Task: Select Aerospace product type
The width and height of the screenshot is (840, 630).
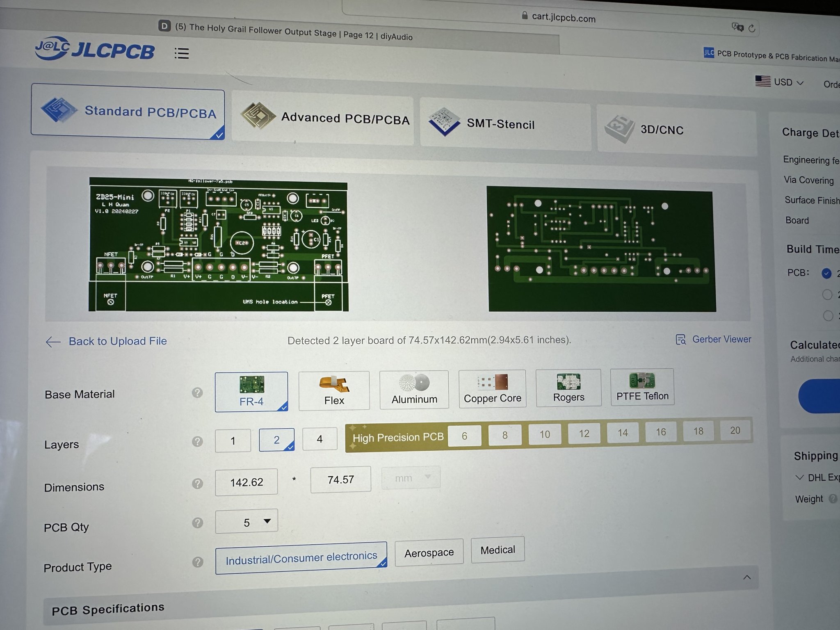Action: (429, 552)
